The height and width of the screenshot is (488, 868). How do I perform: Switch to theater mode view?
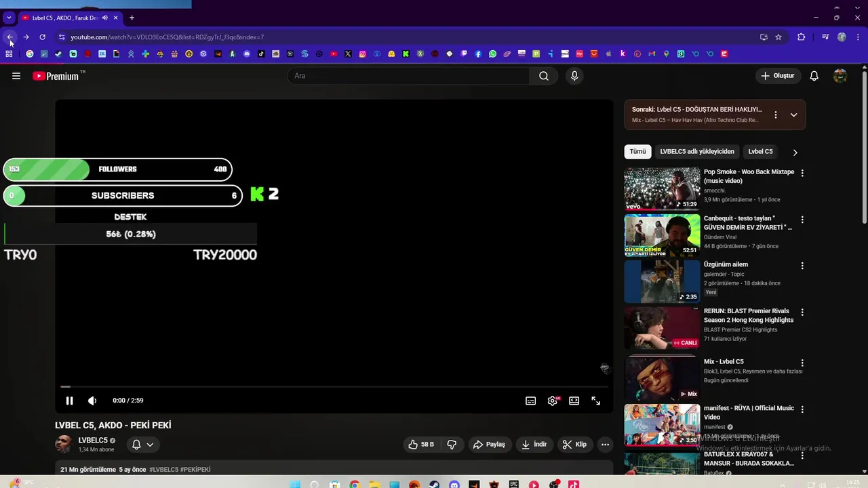[x=574, y=401]
